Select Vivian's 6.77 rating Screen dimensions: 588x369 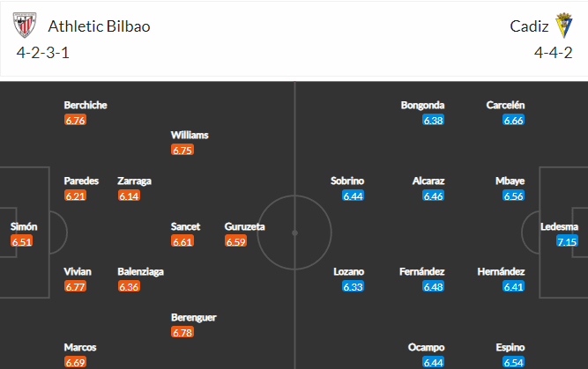(76, 286)
